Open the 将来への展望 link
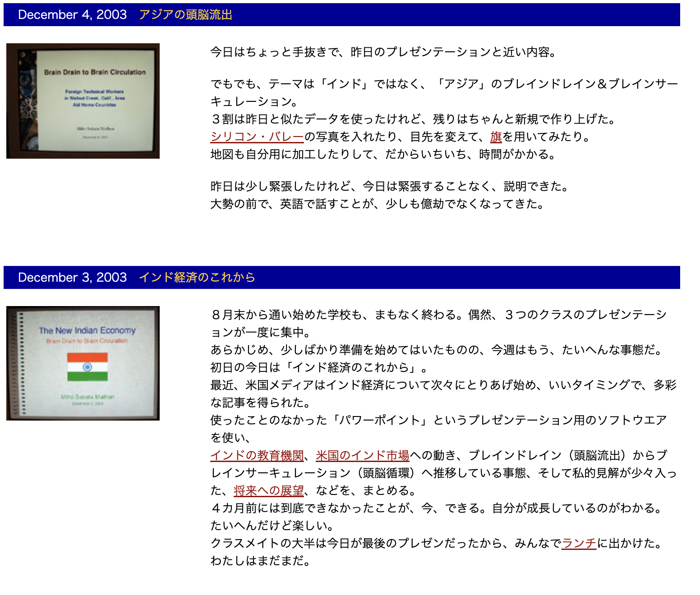 269,490
